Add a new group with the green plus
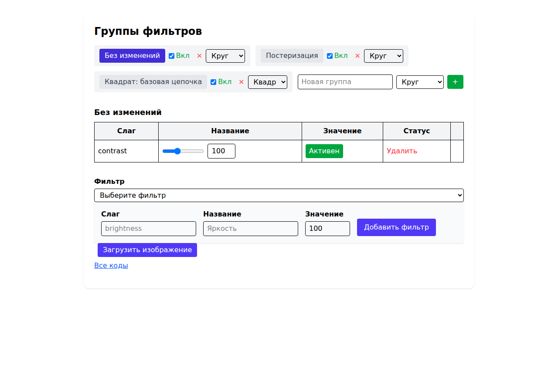558x392 pixels. pos(455,82)
